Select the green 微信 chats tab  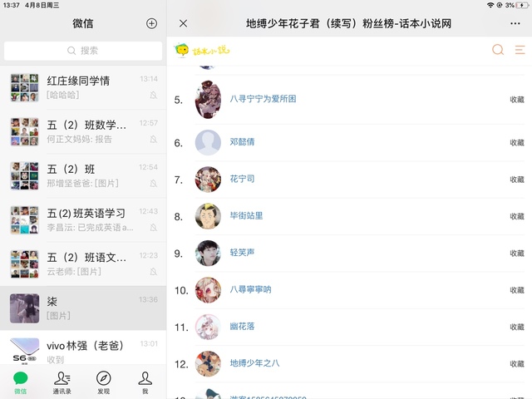[20, 382]
